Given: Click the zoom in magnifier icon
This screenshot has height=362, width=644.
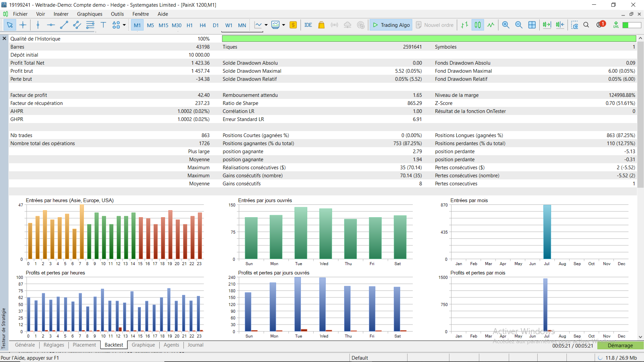Looking at the screenshot, I should (505, 25).
